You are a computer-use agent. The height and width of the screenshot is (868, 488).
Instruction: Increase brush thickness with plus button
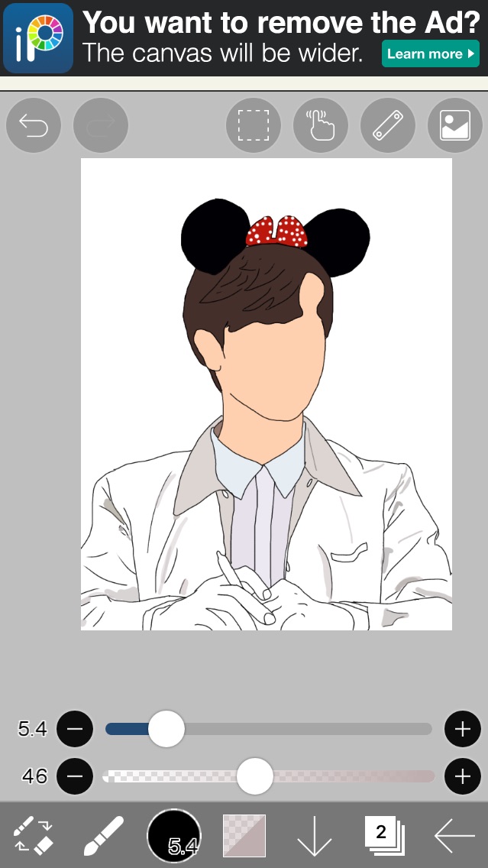463,729
